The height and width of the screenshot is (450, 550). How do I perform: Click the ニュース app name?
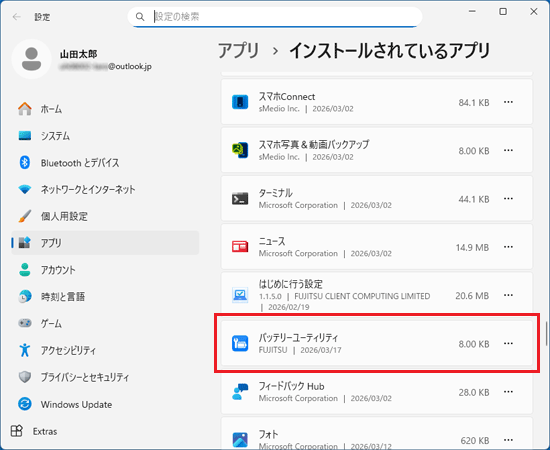tap(272, 241)
